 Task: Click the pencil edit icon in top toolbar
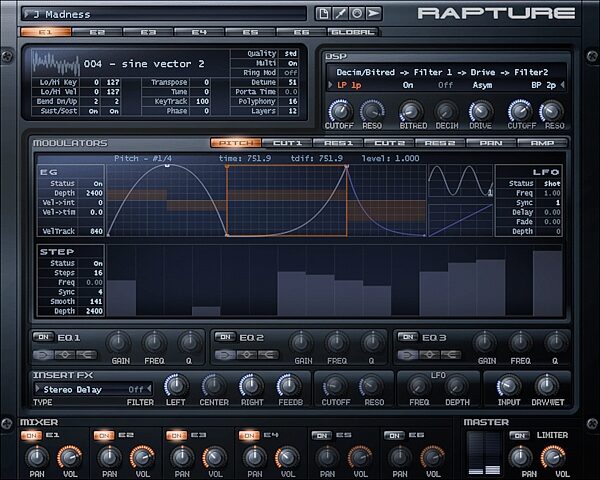[340, 14]
